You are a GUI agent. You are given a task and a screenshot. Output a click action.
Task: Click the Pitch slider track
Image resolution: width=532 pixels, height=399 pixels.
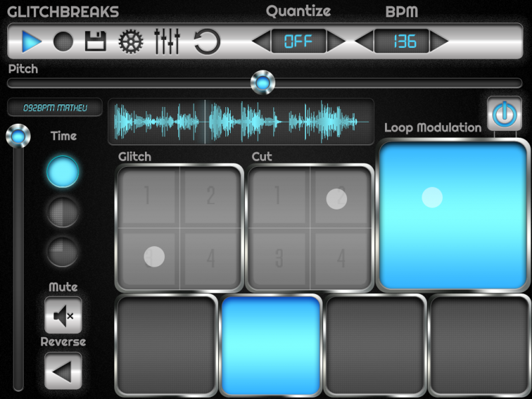pos(265,83)
